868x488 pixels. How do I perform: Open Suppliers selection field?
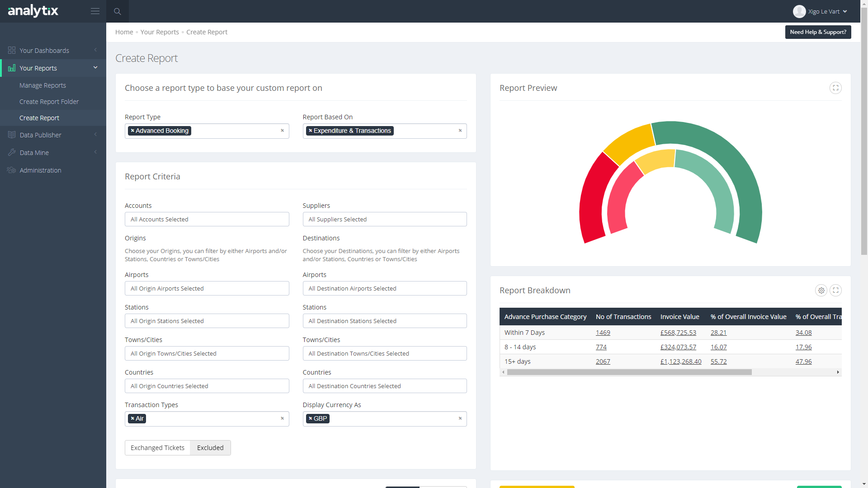(385, 219)
